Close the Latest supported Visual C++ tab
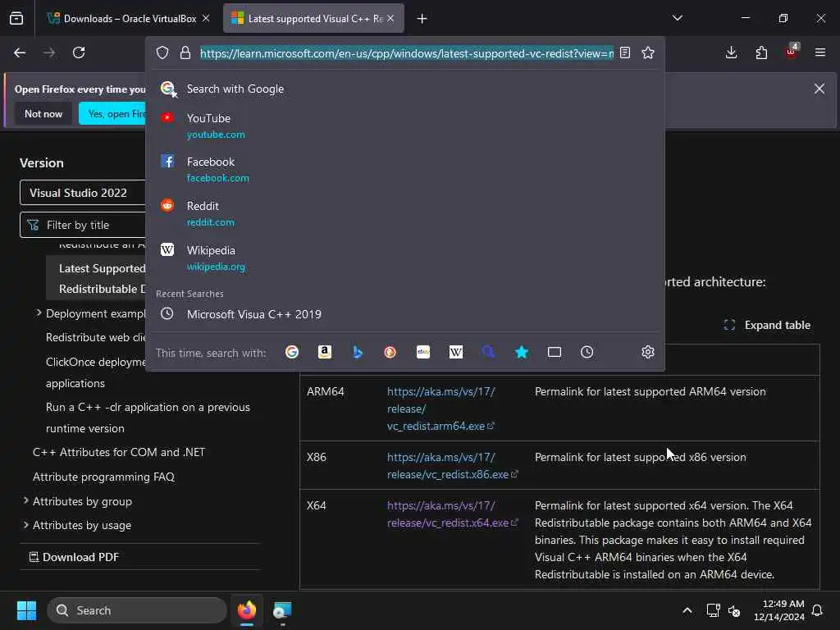The height and width of the screenshot is (630, 840). pyautogui.click(x=390, y=18)
